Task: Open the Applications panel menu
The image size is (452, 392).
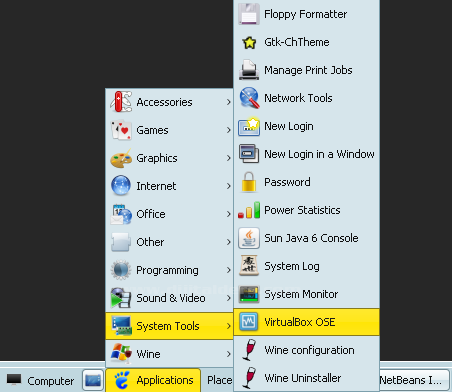Action: (153, 380)
